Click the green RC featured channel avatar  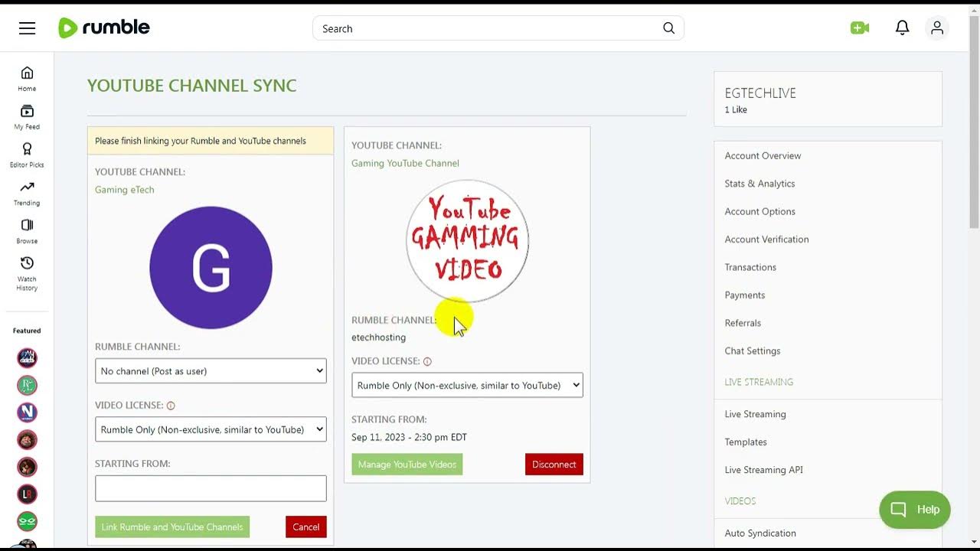[27, 385]
